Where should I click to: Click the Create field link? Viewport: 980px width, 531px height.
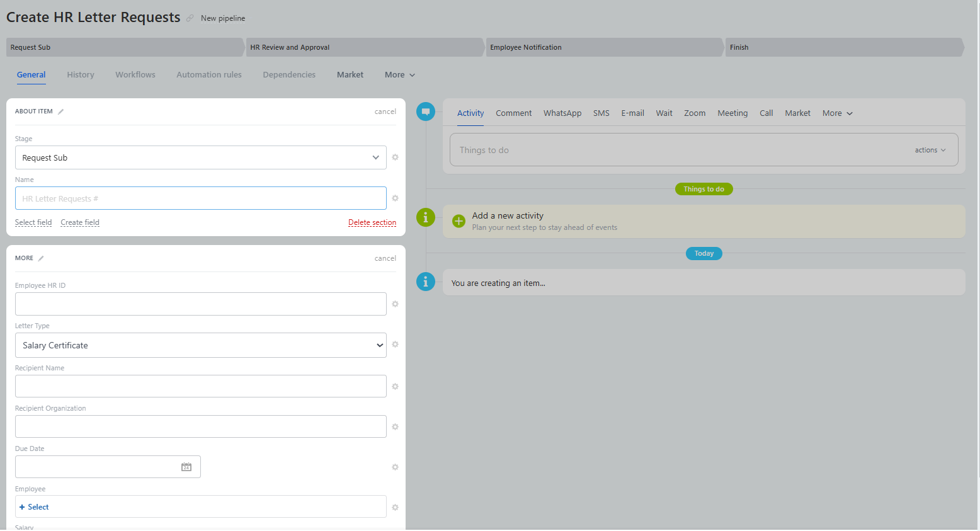pyautogui.click(x=80, y=222)
